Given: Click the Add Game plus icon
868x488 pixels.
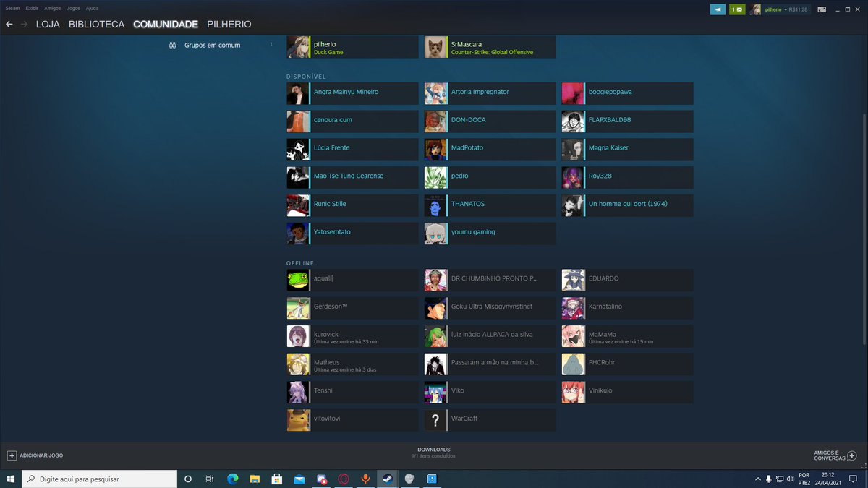Looking at the screenshot, I should pyautogui.click(x=12, y=455).
